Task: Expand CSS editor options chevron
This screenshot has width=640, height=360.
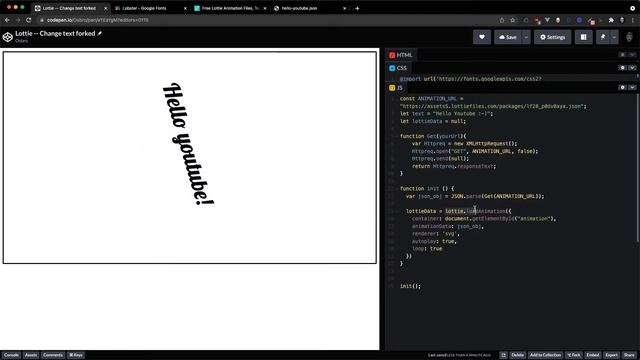Action: [632, 68]
